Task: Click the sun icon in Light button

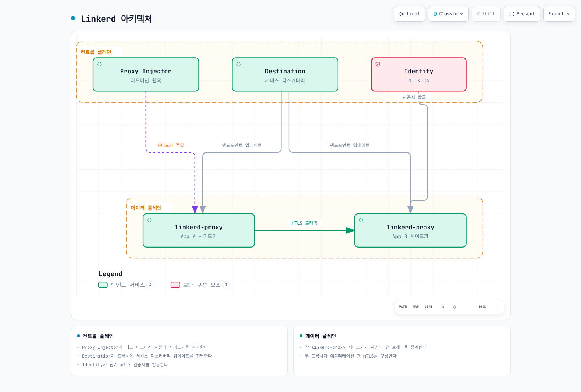Action: [402, 14]
